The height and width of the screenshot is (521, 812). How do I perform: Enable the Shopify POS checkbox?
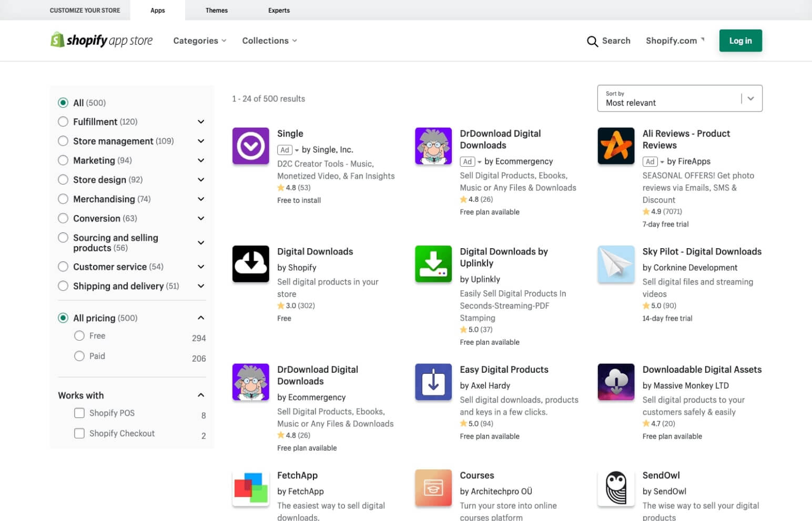[79, 413]
